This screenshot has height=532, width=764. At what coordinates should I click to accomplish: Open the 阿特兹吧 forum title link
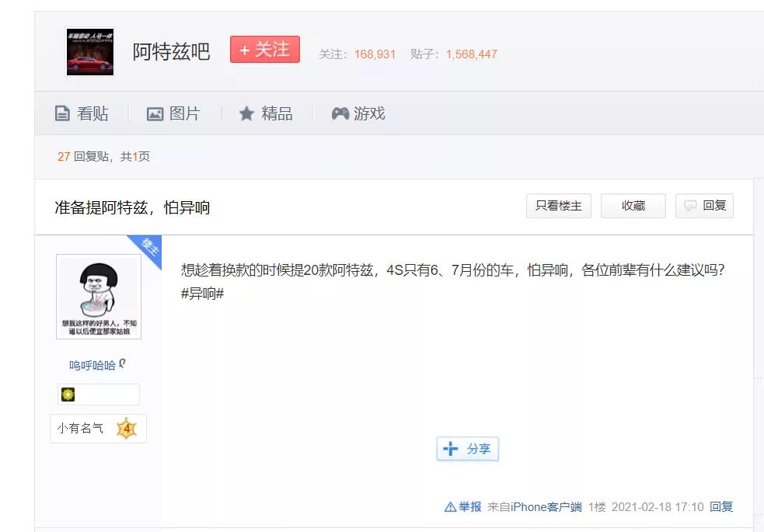point(171,51)
